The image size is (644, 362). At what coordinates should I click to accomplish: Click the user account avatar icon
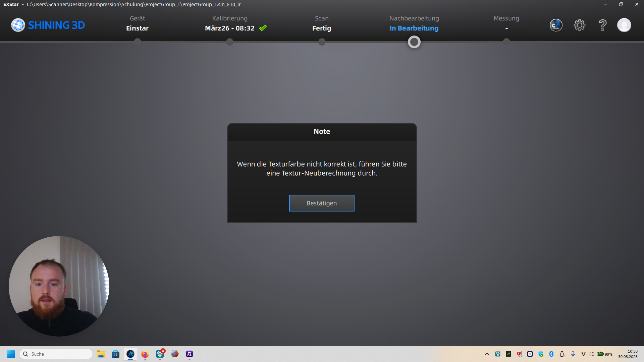click(x=624, y=25)
